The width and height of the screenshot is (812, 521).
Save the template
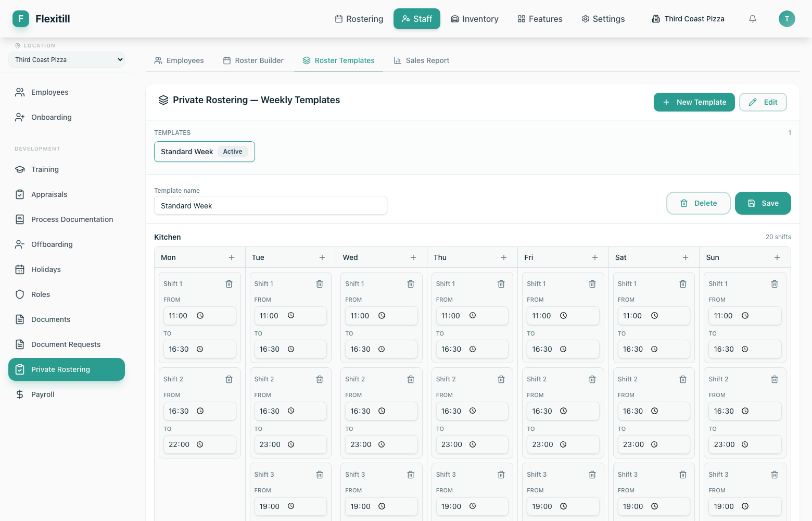[x=763, y=203]
